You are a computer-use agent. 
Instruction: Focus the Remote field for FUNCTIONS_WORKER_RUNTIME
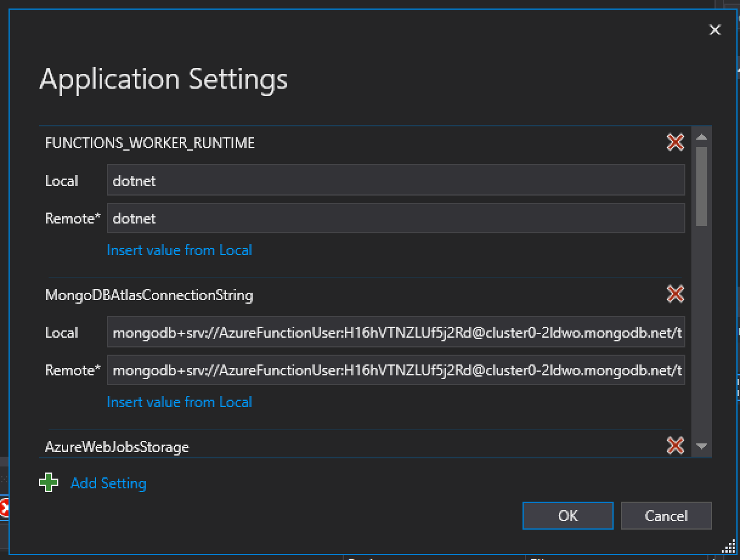click(396, 219)
